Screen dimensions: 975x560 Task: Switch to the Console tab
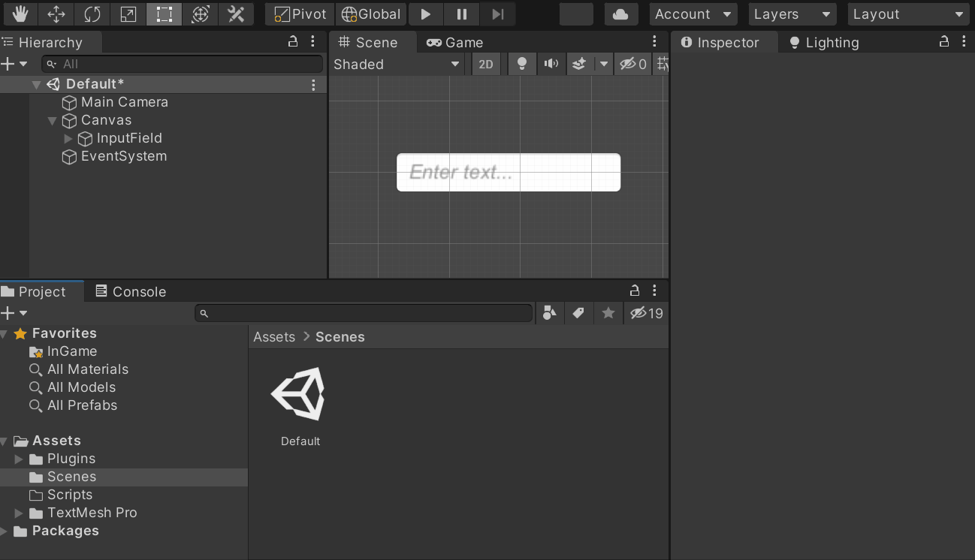(129, 292)
